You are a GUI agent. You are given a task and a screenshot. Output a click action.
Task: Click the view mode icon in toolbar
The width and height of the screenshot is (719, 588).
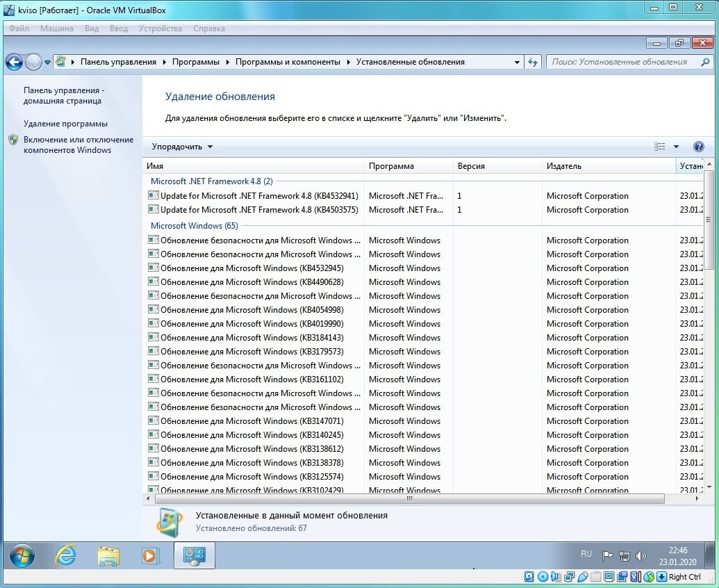pos(660,147)
